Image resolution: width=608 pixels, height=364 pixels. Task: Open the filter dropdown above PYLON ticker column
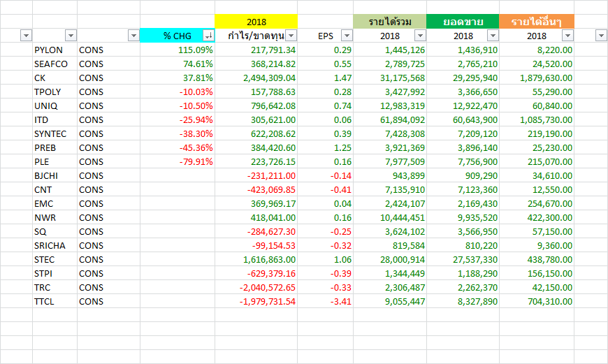pyautogui.click(x=71, y=36)
